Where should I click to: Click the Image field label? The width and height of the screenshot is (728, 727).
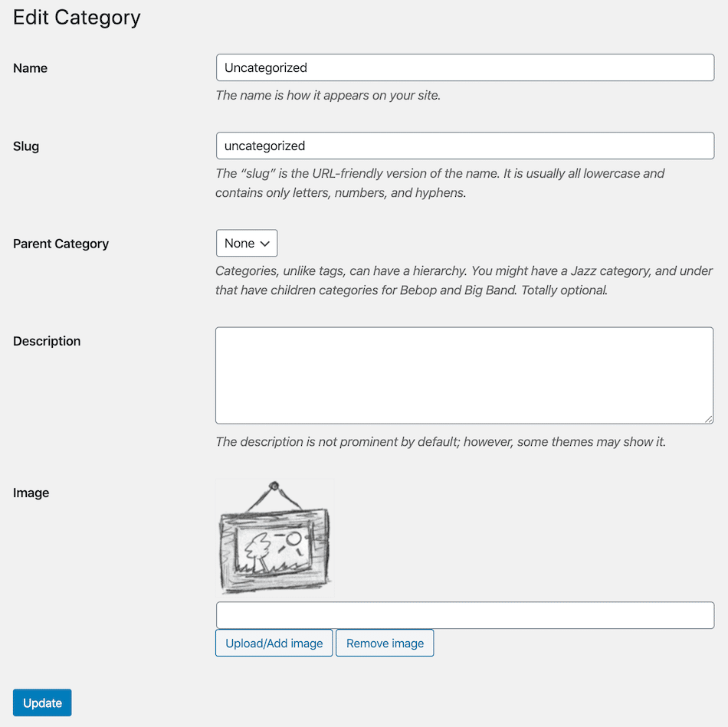tap(31, 493)
